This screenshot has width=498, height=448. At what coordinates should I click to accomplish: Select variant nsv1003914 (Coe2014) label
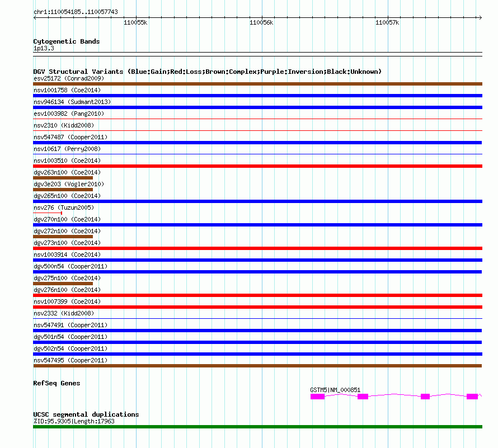point(67,254)
